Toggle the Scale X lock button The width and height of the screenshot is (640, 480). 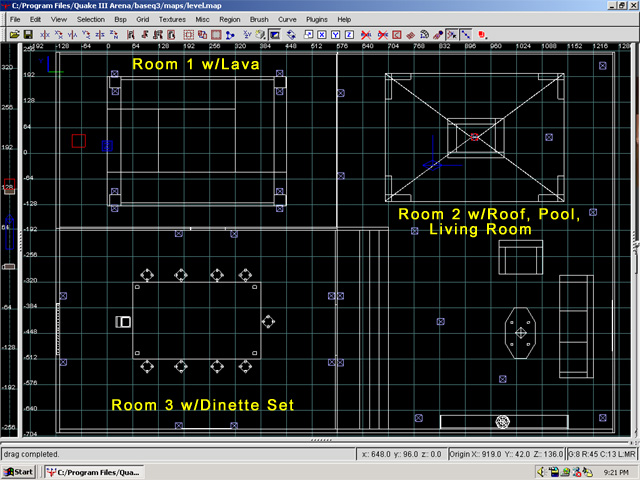coord(322,35)
